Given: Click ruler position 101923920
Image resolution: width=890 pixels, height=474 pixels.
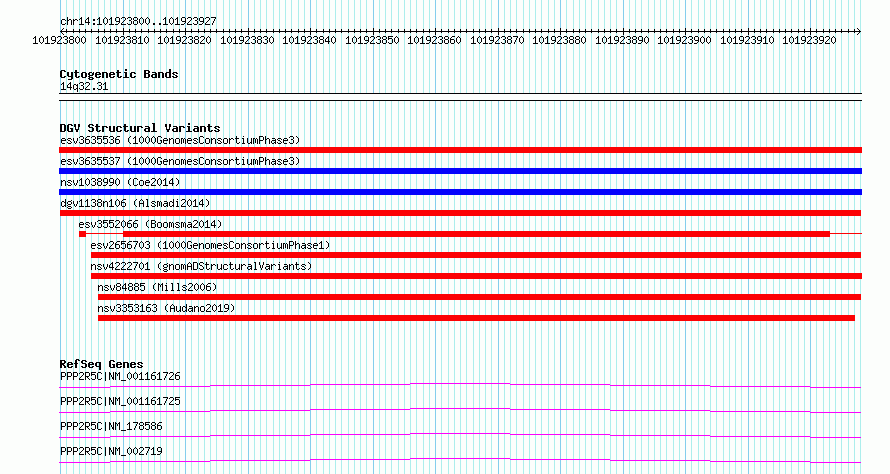Looking at the screenshot, I should tap(809, 40).
